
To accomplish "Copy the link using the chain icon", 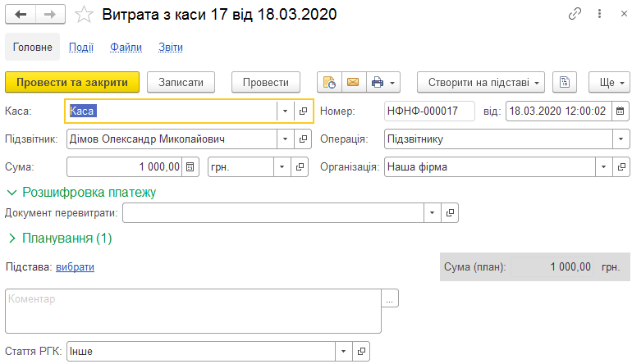I will click(x=575, y=14).
